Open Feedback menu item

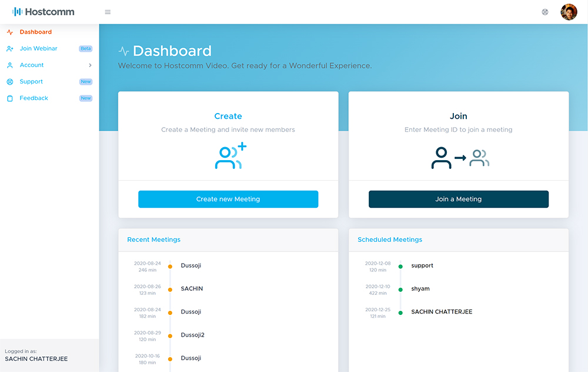[34, 98]
